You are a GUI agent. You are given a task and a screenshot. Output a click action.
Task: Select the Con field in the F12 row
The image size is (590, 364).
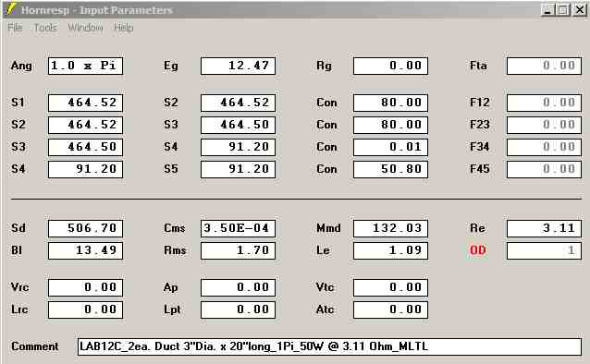(x=390, y=103)
